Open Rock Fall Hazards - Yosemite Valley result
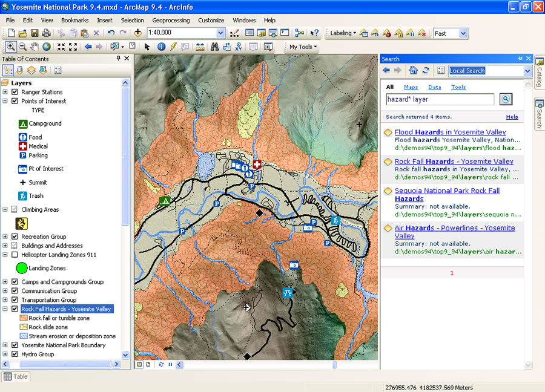 click(454, 161)
